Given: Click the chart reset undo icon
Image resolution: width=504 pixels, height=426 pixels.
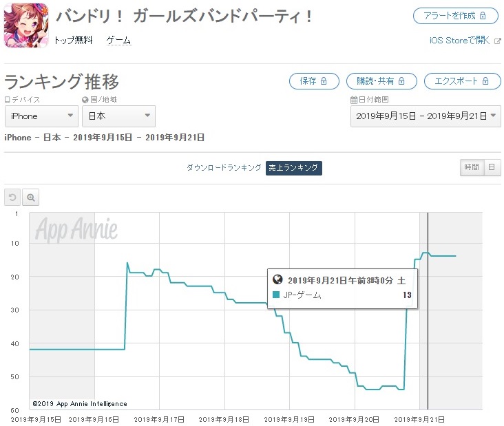Looking at the screenshot, I should click(x=12, y=197).
